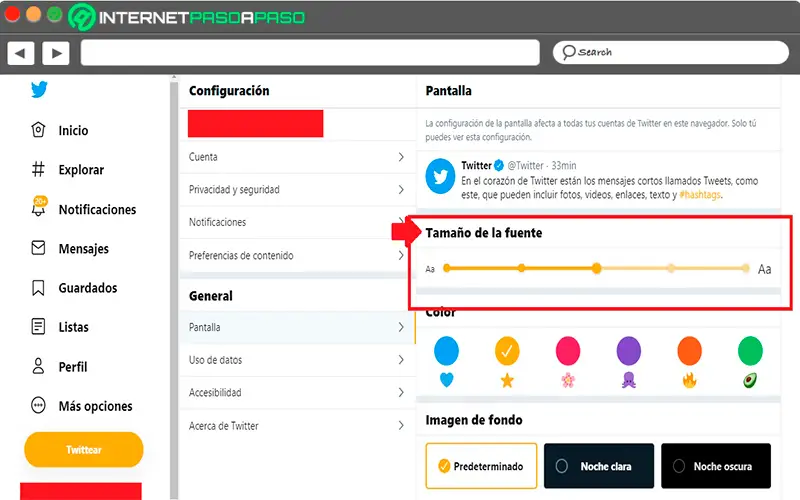Open Uso de datos settings item

point(297,360)
